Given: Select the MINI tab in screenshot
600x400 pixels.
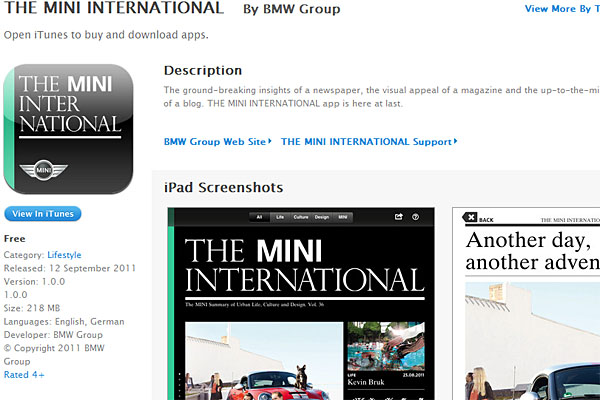Looking at the screenshot, I should pyautogui.click(x=343, y=216).
